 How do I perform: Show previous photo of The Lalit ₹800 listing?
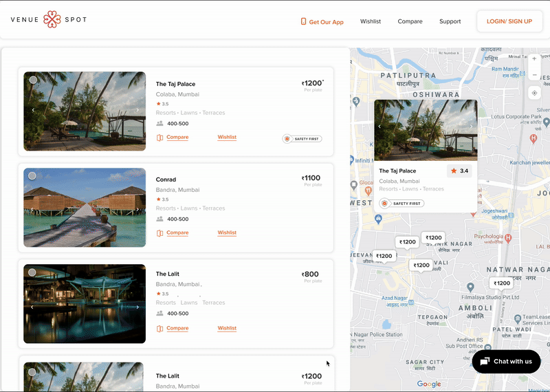pos(32,307)
